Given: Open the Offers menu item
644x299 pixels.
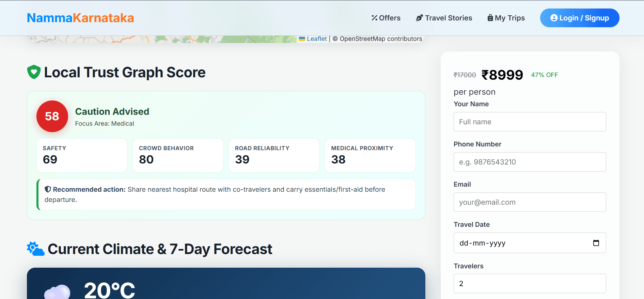Looking at the screenshot, I should pos(386,18).
